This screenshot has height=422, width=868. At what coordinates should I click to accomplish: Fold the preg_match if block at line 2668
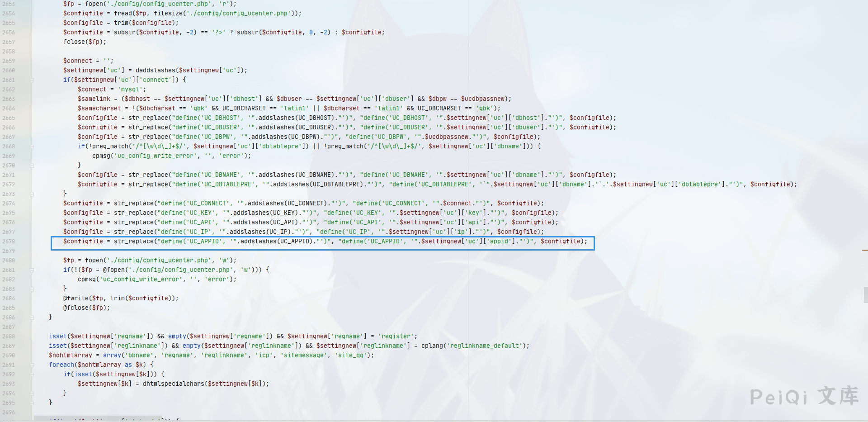tap(32, 147)
